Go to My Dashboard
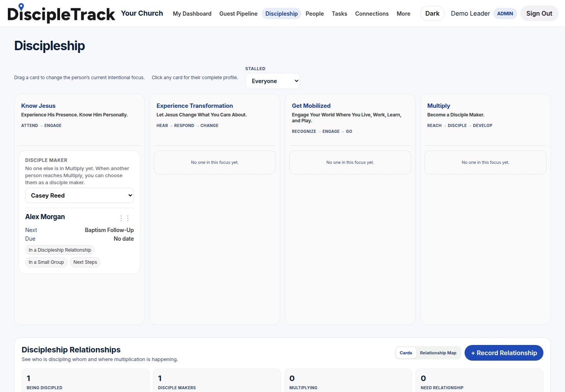Screen dimensions: 565x392 point(192,14)
